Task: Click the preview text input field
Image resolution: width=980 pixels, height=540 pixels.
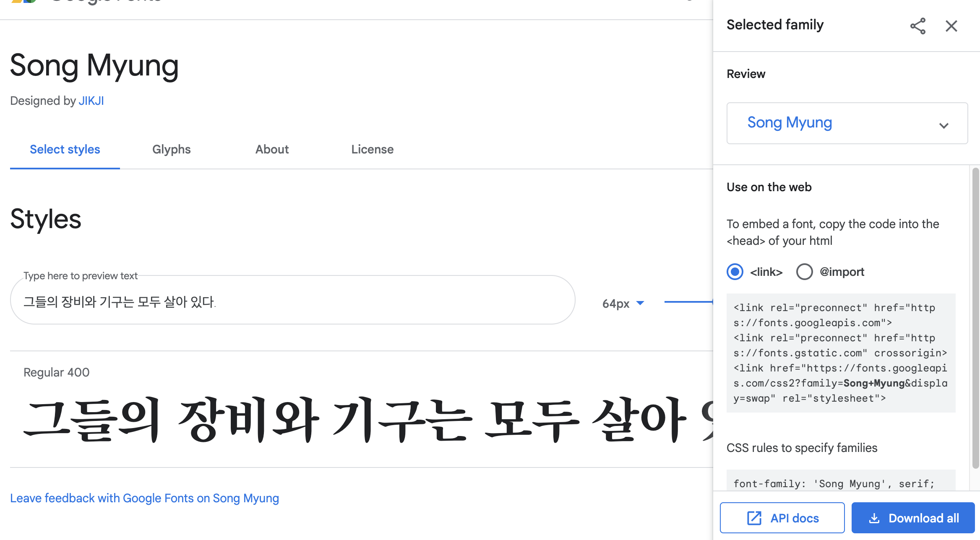Action: click(x=292, y=300)
